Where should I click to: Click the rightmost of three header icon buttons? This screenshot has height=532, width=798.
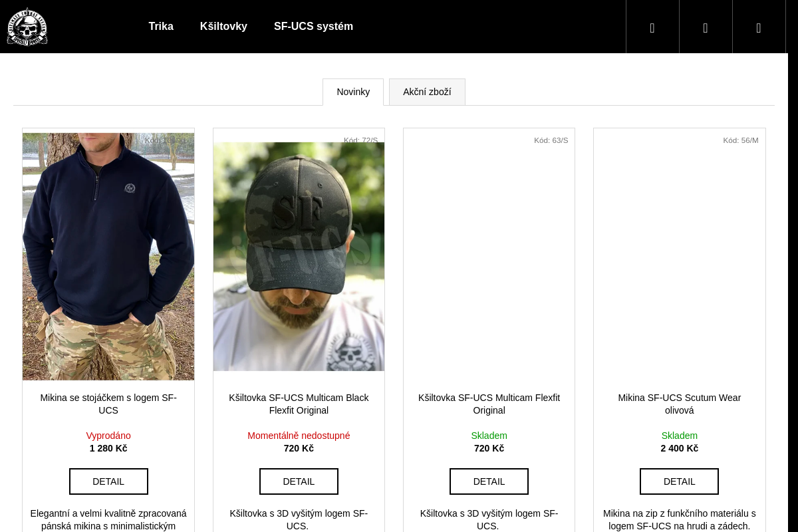coord(759,27)
